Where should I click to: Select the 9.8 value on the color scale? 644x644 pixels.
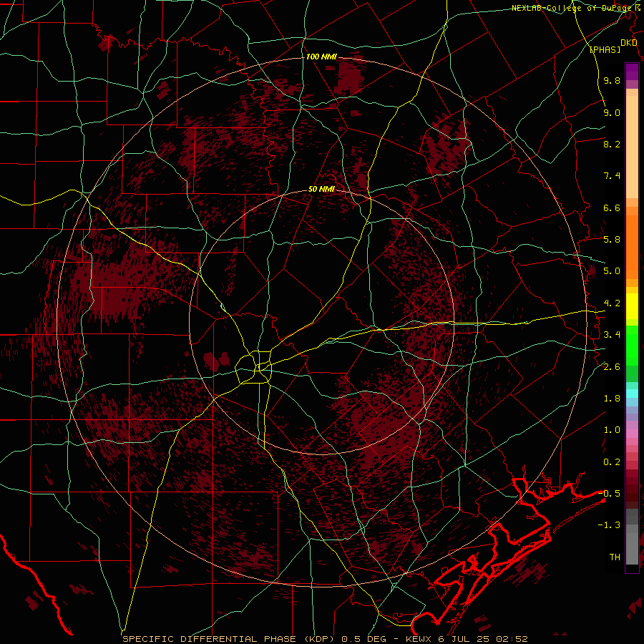click(x=612, y=80)
